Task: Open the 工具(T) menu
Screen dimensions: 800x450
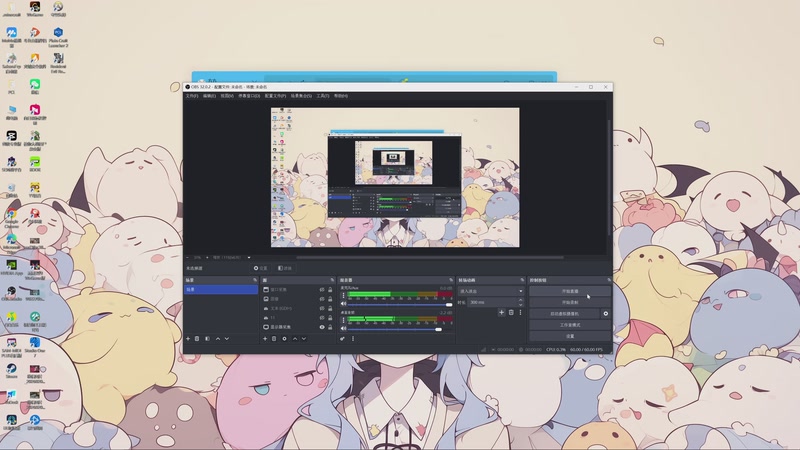Action: [x=322, y=96]
